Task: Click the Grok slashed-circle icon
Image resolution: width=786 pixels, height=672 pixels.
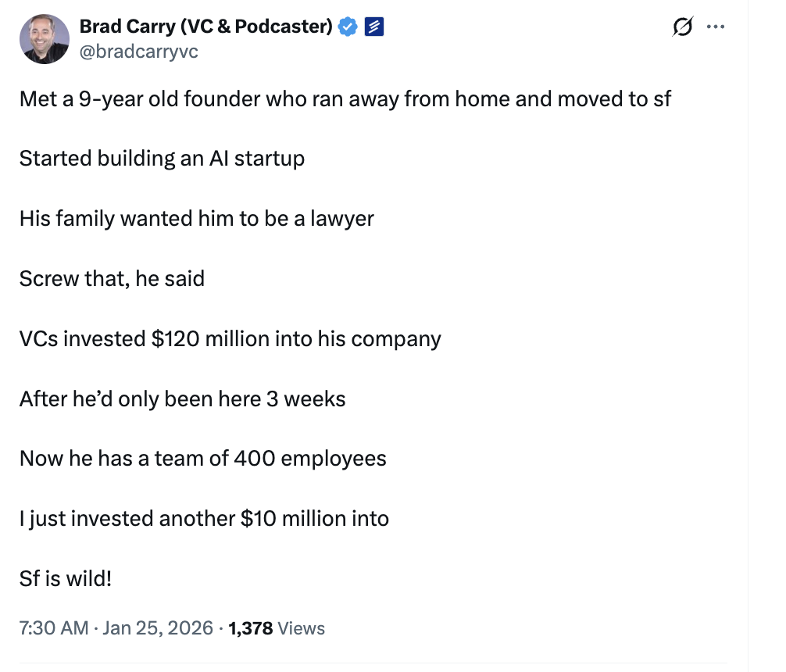Action: coord(683,27)
